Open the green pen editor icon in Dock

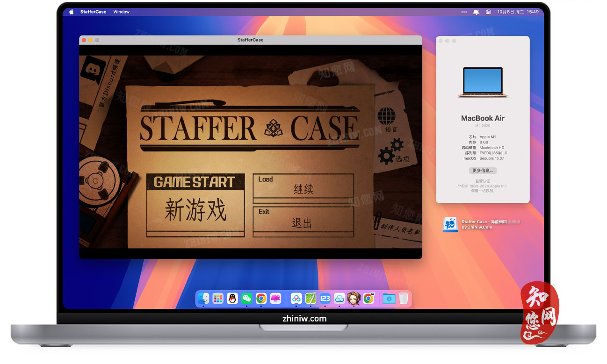tap(311, 298)
